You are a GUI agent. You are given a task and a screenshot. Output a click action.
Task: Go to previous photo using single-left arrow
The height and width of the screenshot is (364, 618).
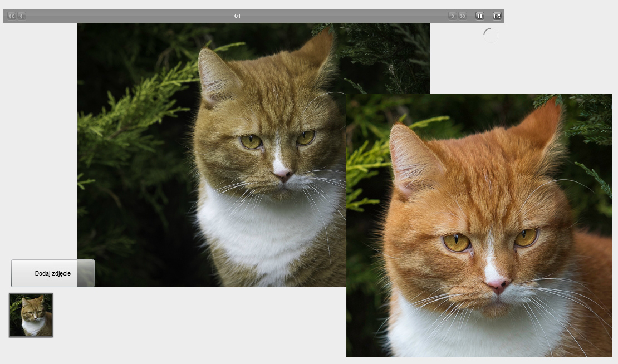(x=22, y=16)
